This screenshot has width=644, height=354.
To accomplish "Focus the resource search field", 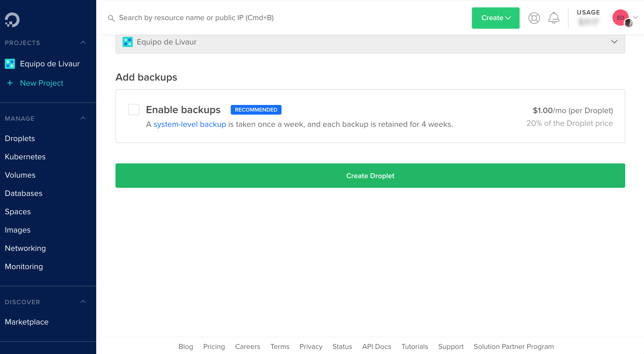I will click(196, 18).
